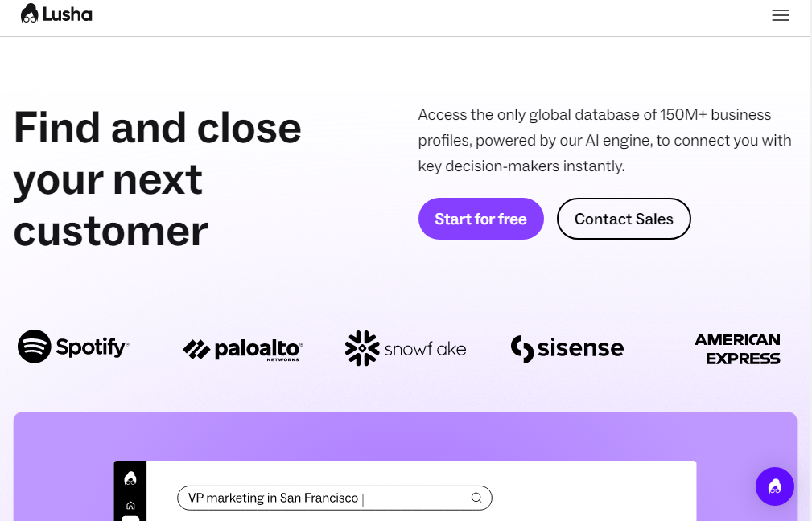Click the Lusha logo in header
Viewport: 812px width, 521px height.
(56, 14)
